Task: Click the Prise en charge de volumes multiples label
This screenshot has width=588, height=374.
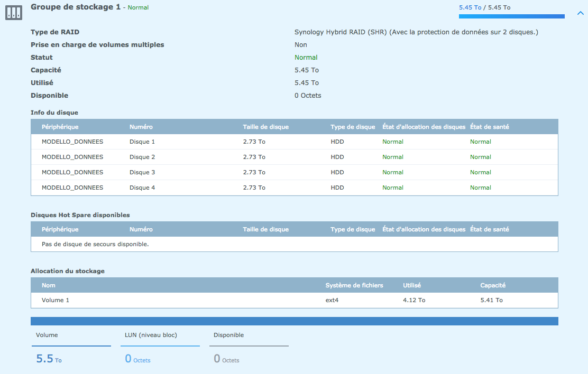Action: (x=97, y=44)
